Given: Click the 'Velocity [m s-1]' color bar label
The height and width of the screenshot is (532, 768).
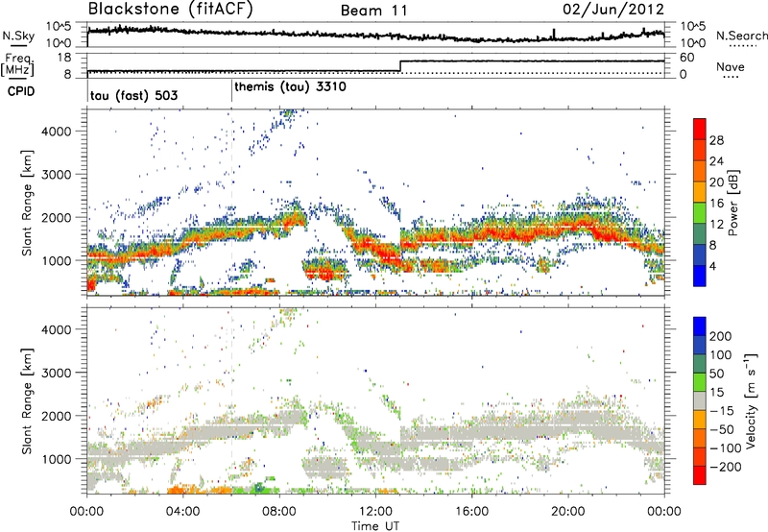Looking at the screenshot, I should pyautogui.click(x=751, y=400).
